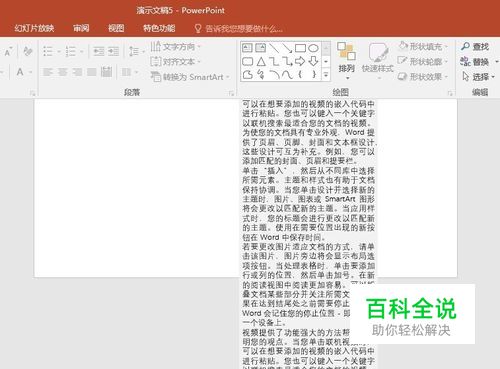Increase the list indent level
The image size is (500, 369).
tap(113, 51)
